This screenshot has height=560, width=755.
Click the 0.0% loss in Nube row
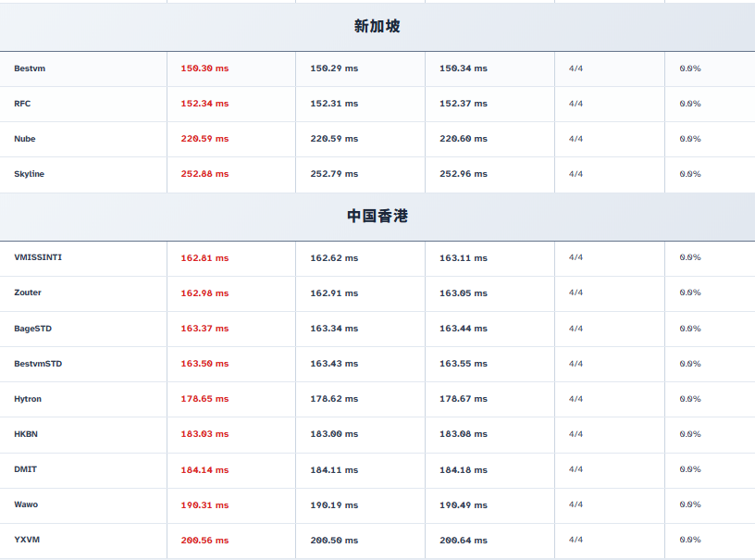point(690,139)
